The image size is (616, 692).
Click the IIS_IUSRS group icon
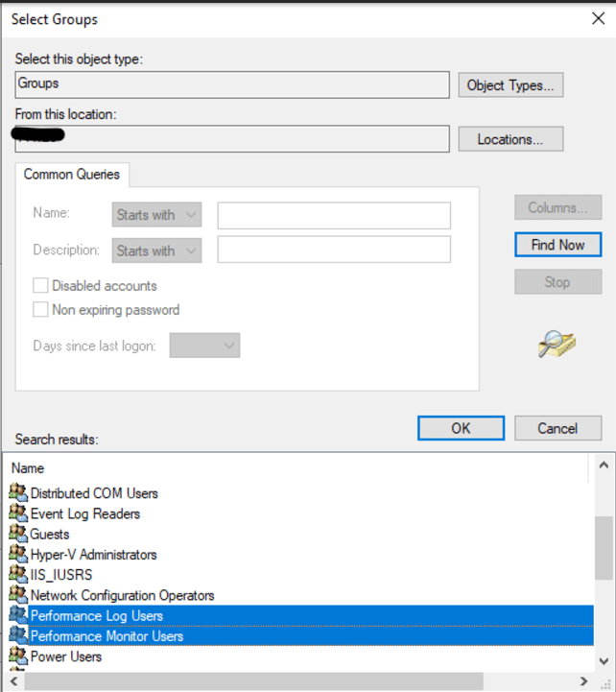(18, 574)
